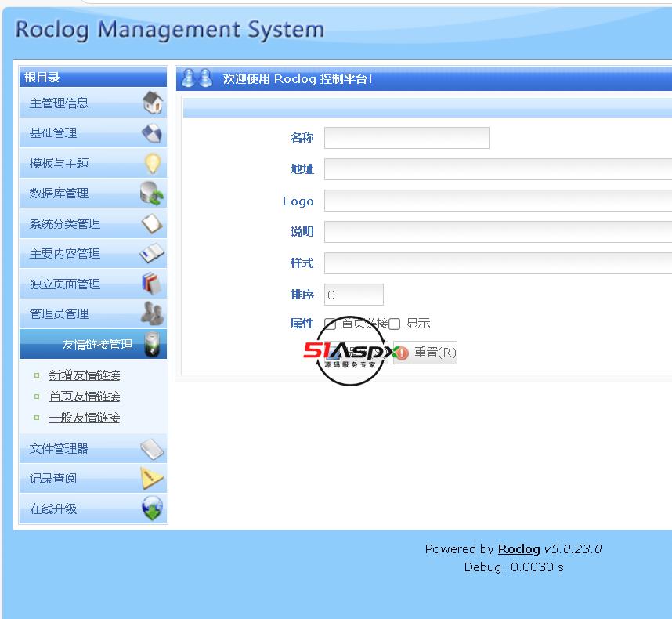This screenshot has height=619, width=672.
Task: Expand the 独立页面管理 section
Action: pos(93,284)
